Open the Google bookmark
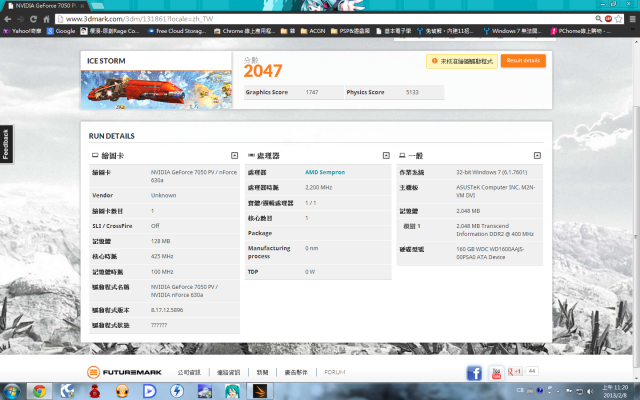The height and width of the screenshot is (400, 640). [61, 31]
